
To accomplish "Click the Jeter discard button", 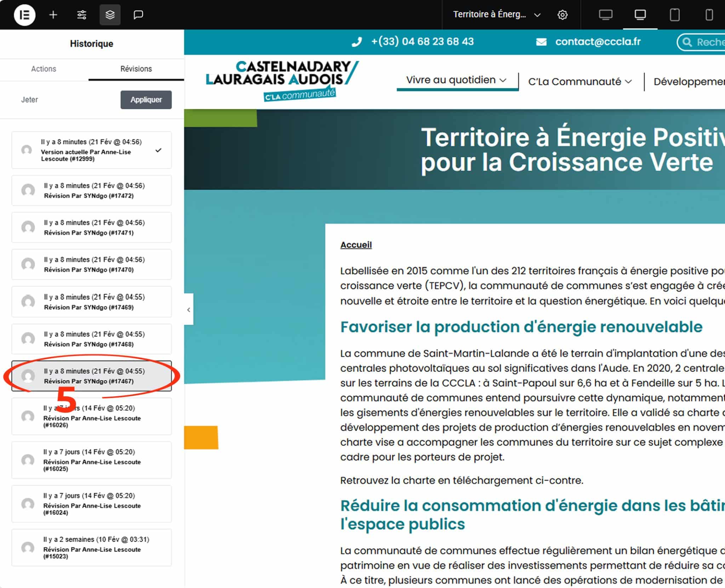I will (x=29, y=100).
